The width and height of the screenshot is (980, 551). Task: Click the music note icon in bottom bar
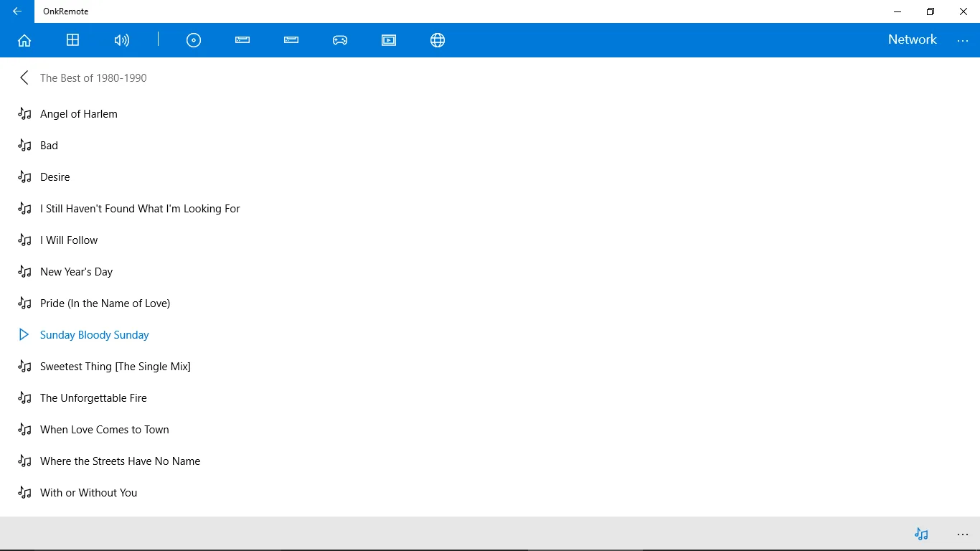[x=921, y=534]
